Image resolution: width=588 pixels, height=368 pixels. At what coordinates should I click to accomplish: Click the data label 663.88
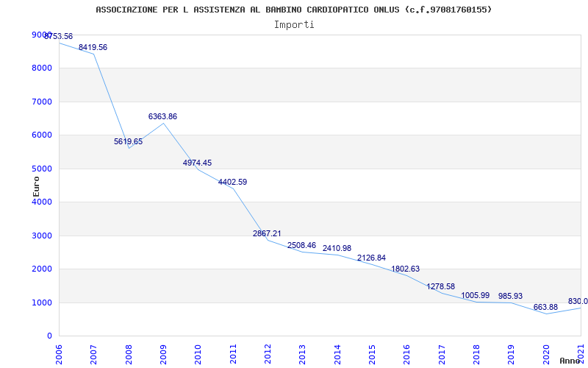coord(545,307)
